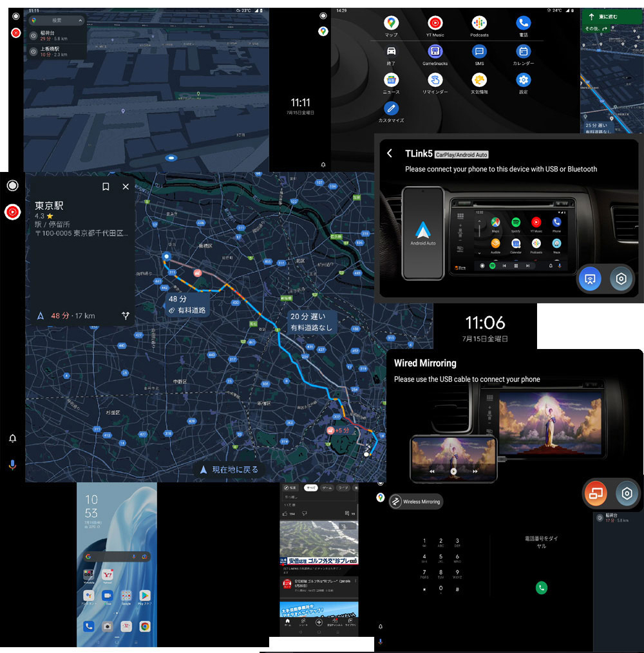The width and height of the screenshot is (644, 653).
Task: Launch YT Music from the app grid
Action: pos(435,23)
